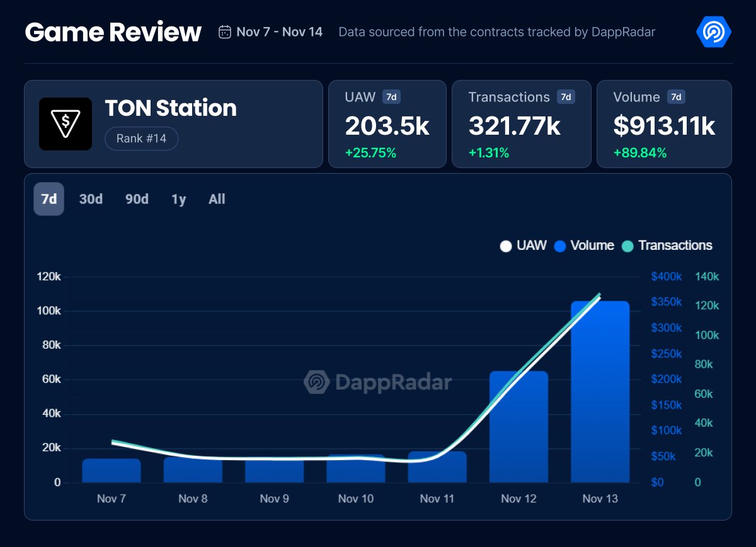The width and height of the screenshot is (756, 547).
Task: Toggle the Volume series in the legend
Action: (583, 245)
